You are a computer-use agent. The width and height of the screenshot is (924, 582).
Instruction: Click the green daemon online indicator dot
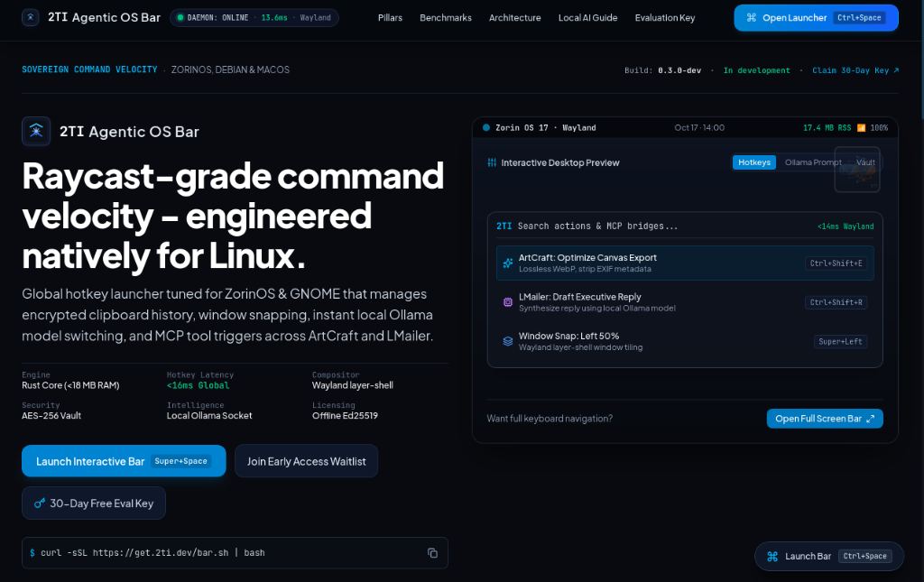click(x=180, y=18)
